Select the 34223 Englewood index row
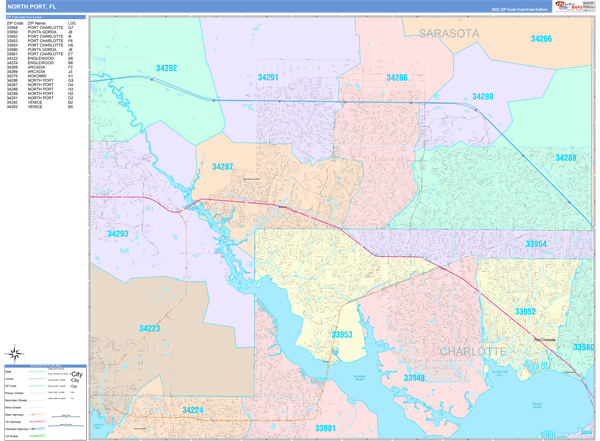 [x=41, y=59]
